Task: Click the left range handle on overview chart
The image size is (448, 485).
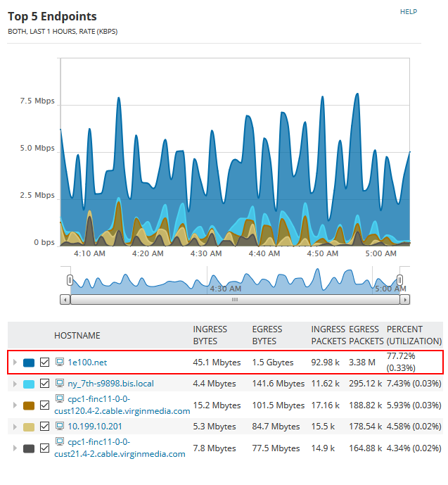Action: pyautogui.click(x=70, y=280)
